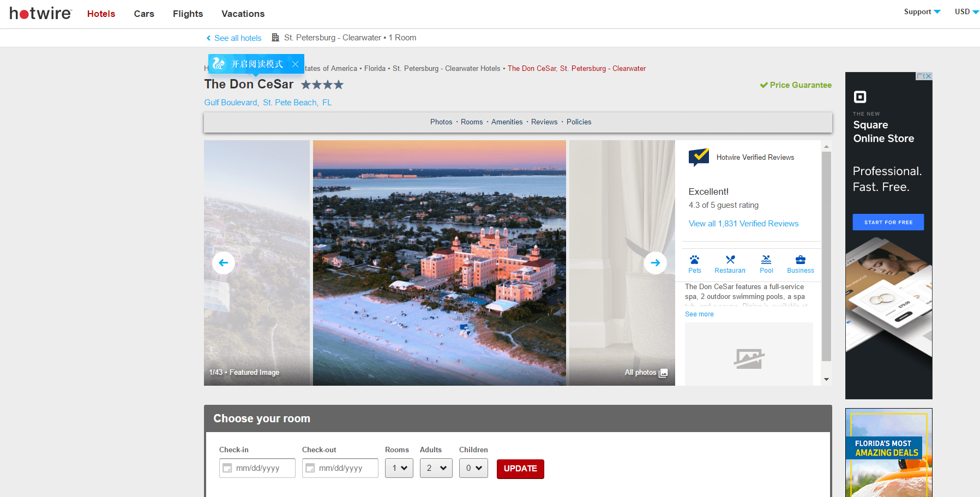Image resolution: width=980 pixels, height=497 pixels.
Task: Open St. Petersburg - Clearwater Hotels breadcrumb
Action: 446,68
